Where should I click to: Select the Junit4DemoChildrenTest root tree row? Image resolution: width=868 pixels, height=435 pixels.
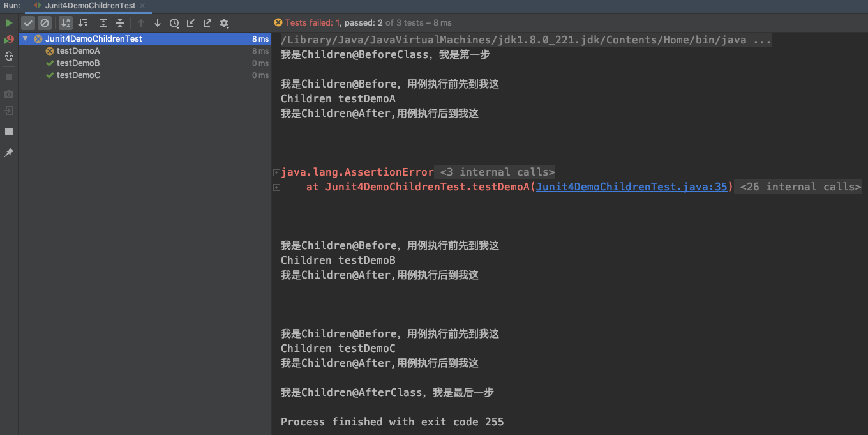tap(145, 39)
